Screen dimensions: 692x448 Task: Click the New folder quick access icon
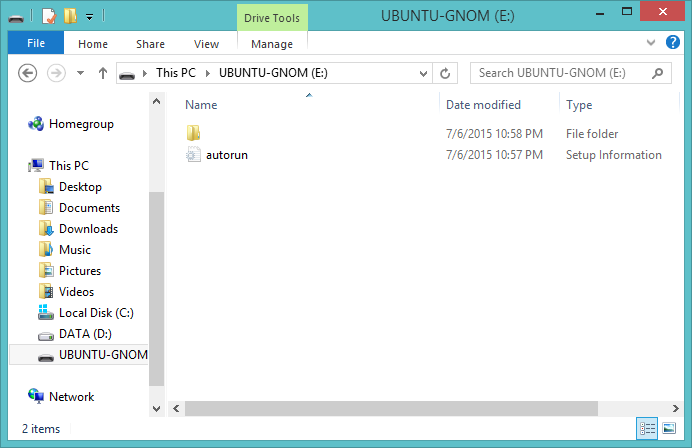pos(71,16)
